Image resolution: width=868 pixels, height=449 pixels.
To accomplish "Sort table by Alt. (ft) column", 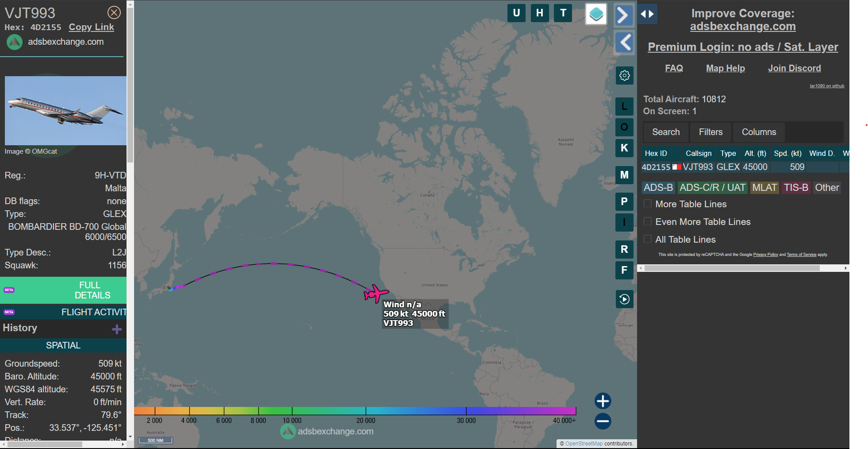I will (x=755, y=153).
